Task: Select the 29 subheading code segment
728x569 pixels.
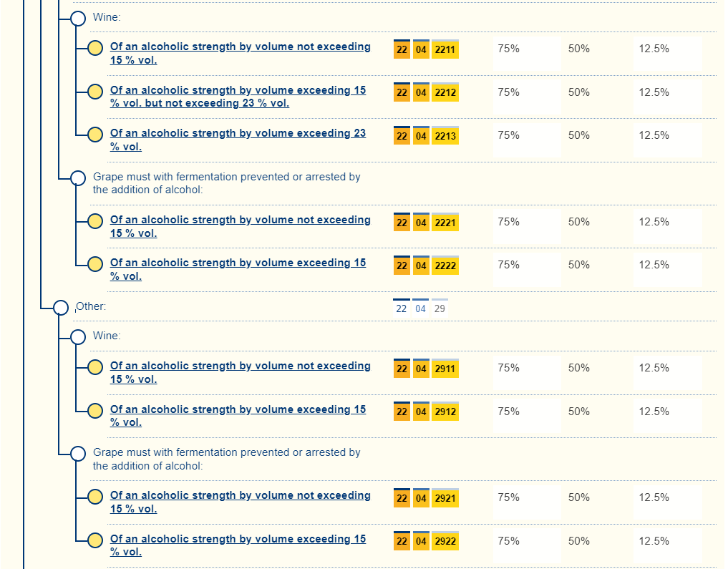Action: click(x=440, y=308)
